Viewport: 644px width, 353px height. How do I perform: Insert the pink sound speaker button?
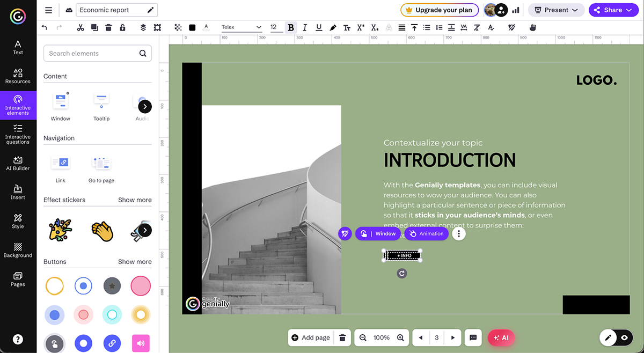tap(141, 343)
